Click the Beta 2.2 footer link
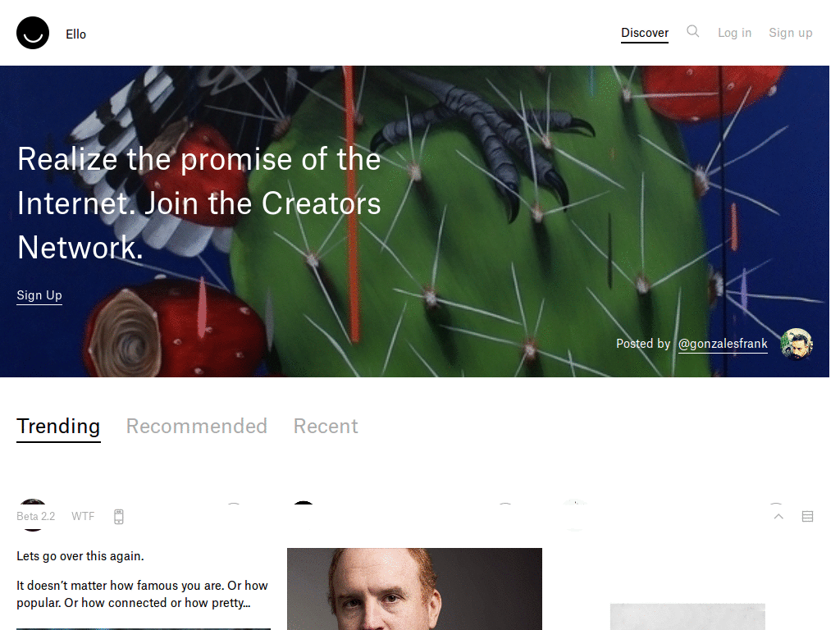Viewport: 840px width, 630px height. tap(36, 517)
